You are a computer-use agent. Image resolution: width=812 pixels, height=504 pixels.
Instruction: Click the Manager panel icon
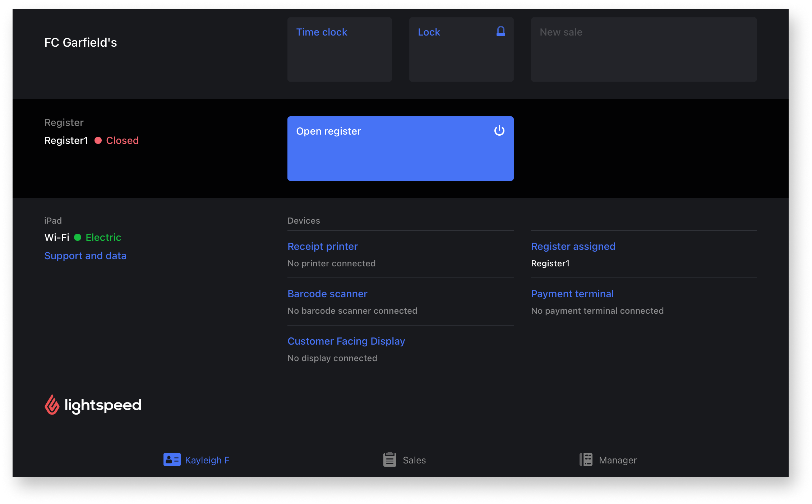point(586,460)
